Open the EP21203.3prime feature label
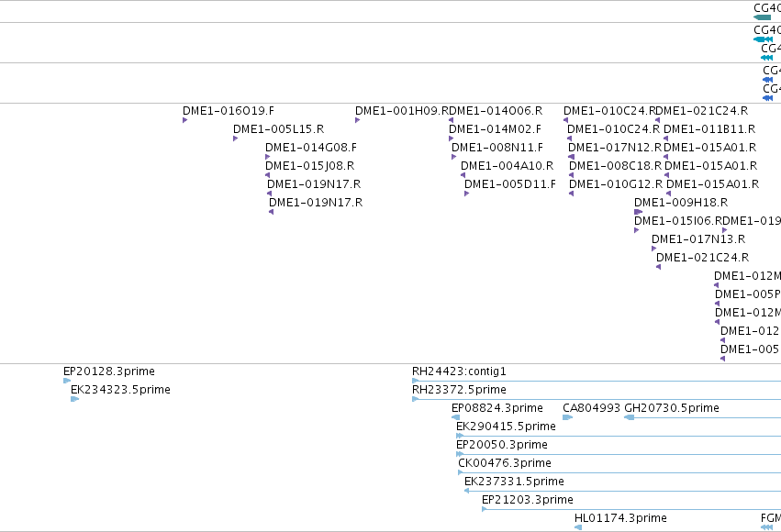This screenshot has height=532, width=781. coord(528,500)
